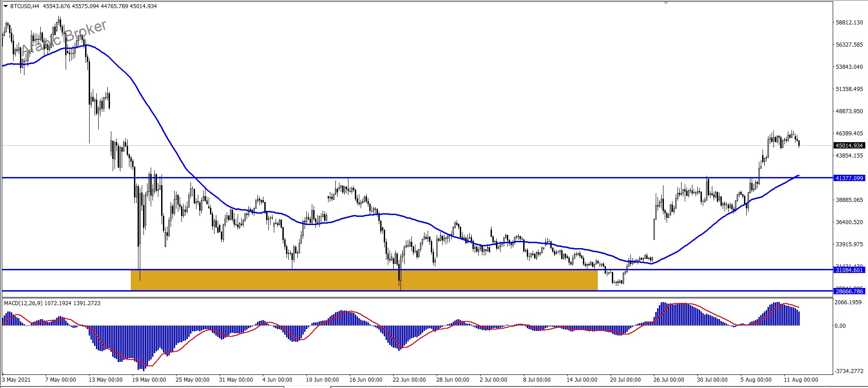Click the 19 May 00:00 date label
This screenshot has width=868, height=388.
149,380
